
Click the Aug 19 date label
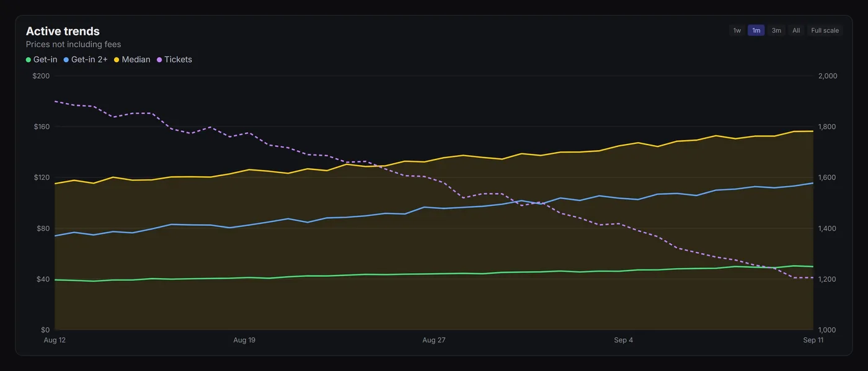tap(244, 340)
